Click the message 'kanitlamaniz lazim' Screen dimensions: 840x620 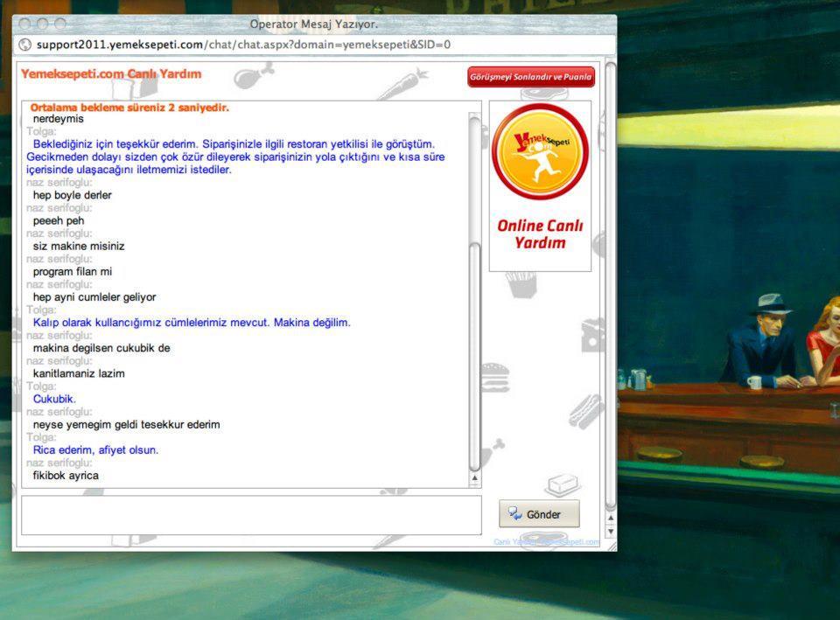(x=79, y=373)
